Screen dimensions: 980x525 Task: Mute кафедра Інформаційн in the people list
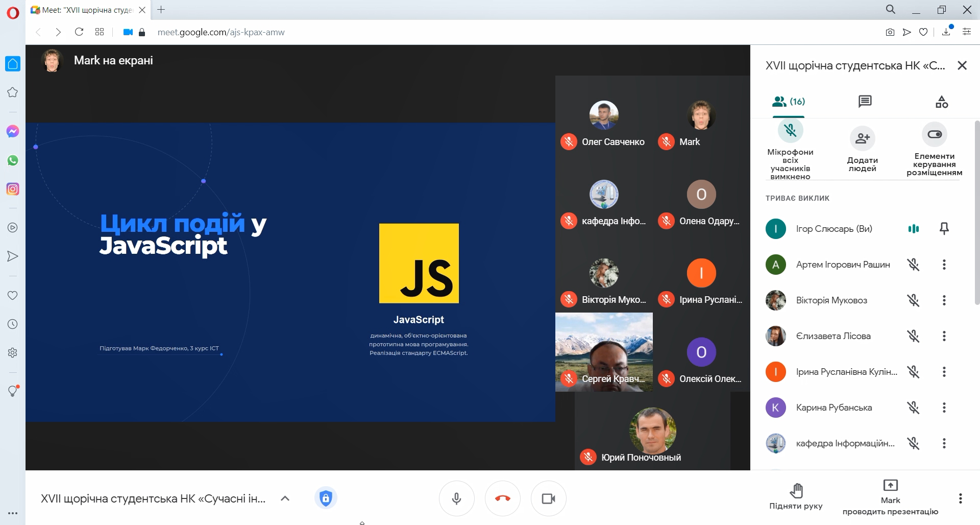click(913, 443)
